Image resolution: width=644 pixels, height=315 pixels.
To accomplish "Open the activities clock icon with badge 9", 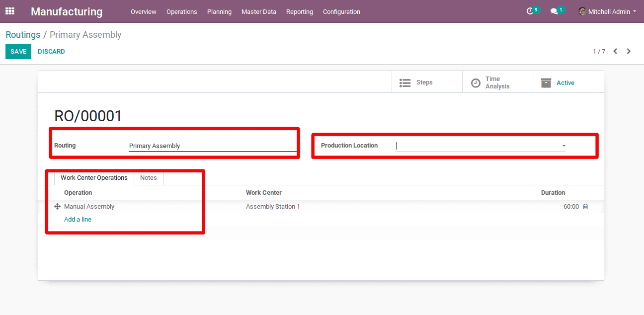I will click(x=530, y=11).
